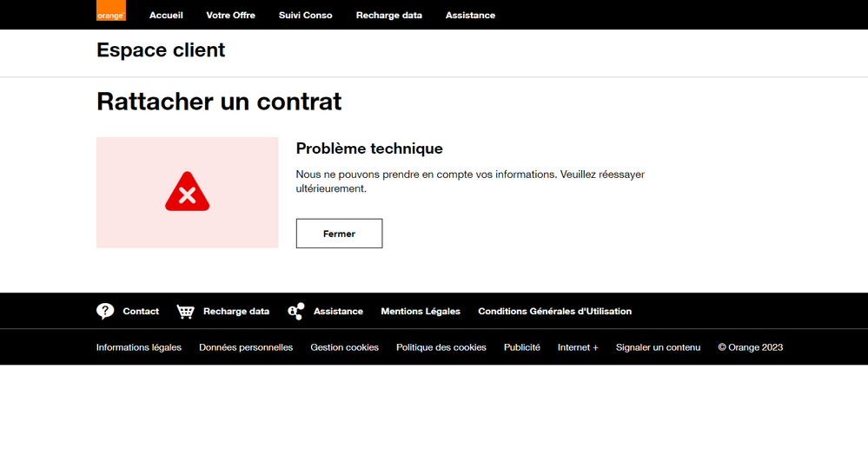Click the question mark Contact icon
The height and width of the screenshot is (468, 868).
click(x=105, y=311)
